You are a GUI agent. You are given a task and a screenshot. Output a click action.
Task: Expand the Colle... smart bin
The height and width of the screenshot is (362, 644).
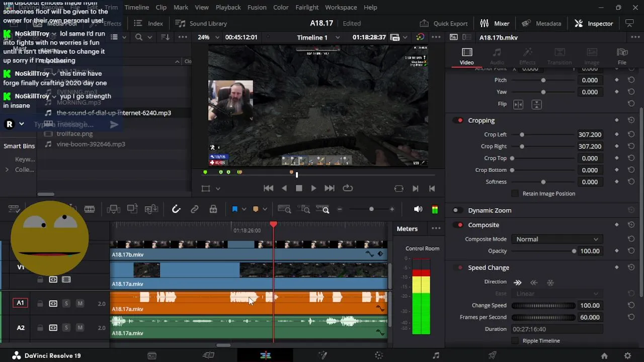pyautogui.click(x=7, y=170)
